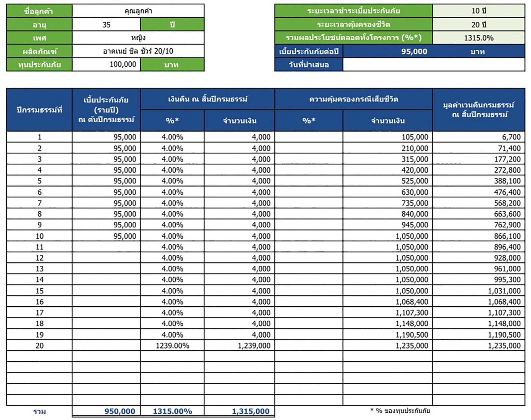Select the 1239.00% refund percent cell

pos(172,346)
